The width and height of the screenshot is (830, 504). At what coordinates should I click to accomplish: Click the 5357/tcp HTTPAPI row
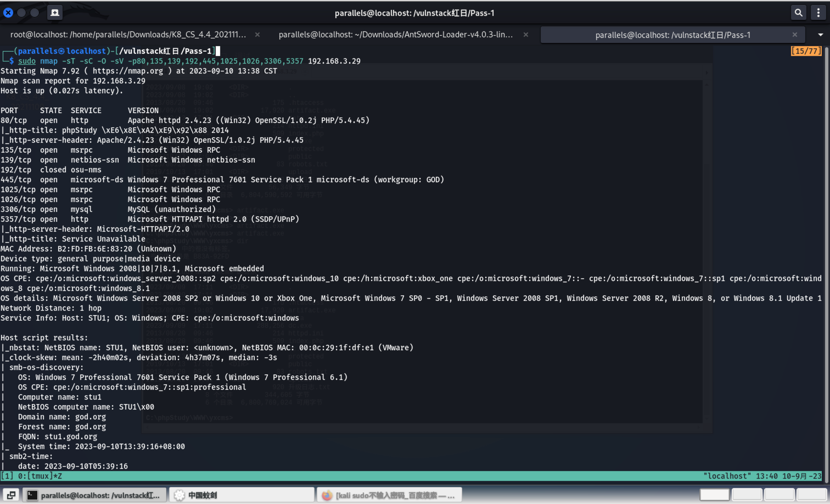click(150, 219)
